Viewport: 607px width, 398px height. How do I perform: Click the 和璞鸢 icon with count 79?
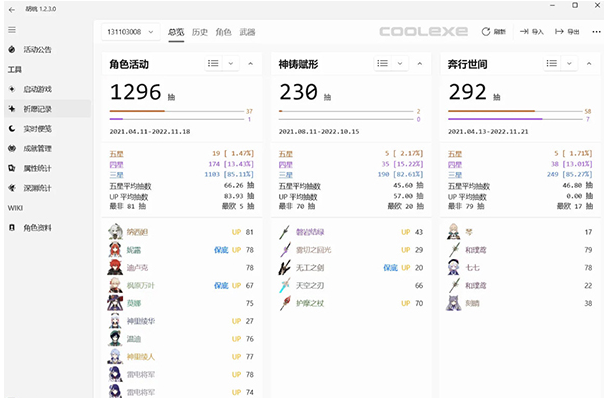[454, 250]
